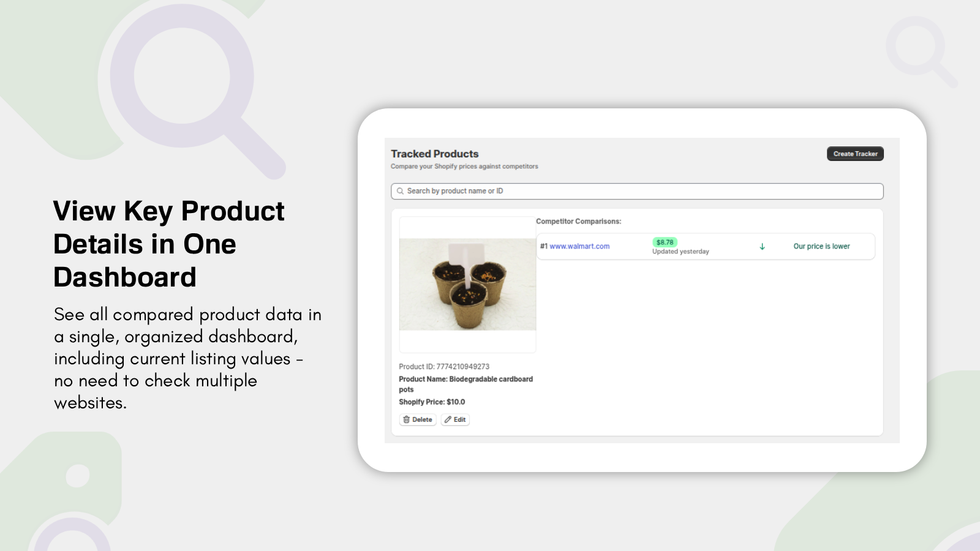
Task: Click the biodegradable cardboard pots product photo
Action: [467, 285]
